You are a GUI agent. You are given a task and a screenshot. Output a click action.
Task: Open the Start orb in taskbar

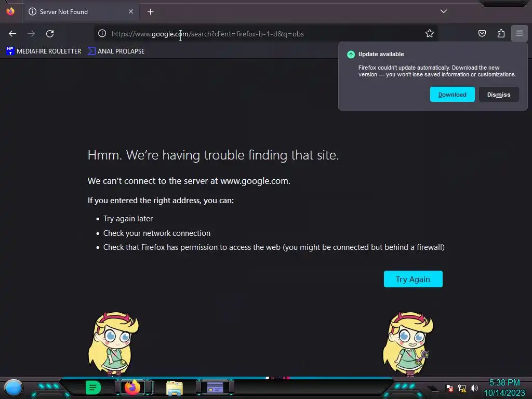[13, 388]
